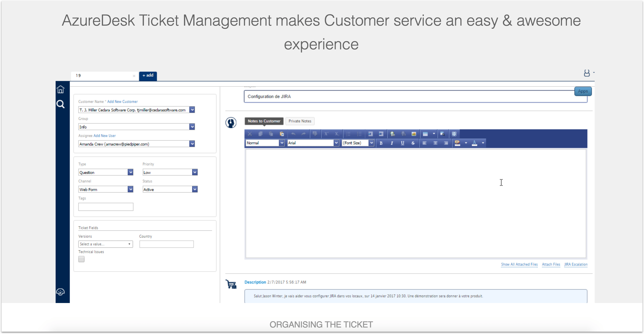Screen dimensions: 644x334
Task: Close the ticket 19 tab
Action: tap(134, 76)
